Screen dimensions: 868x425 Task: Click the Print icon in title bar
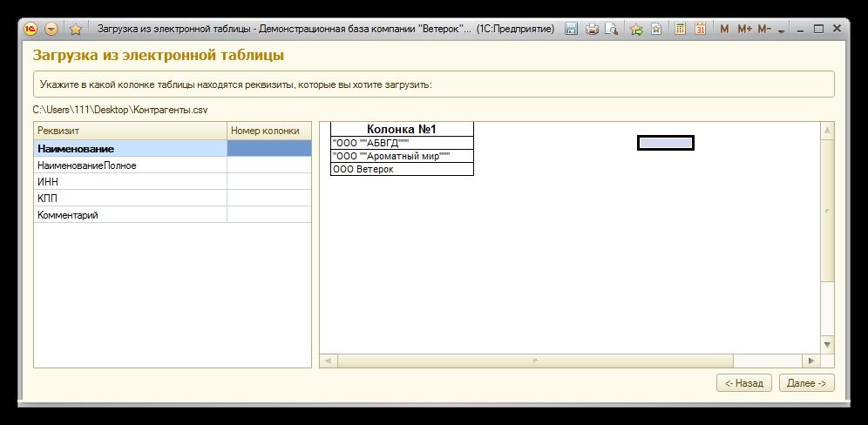(x=593, y=29)
